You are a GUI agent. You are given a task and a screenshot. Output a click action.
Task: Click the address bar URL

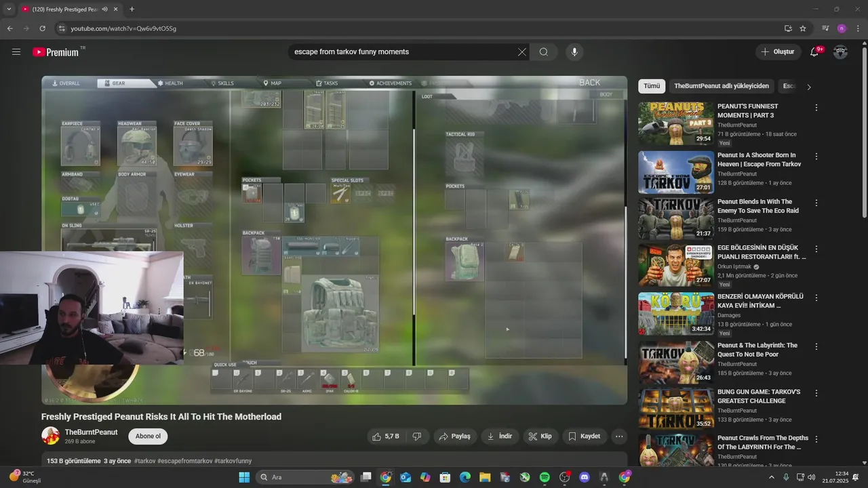pos(123,28)
